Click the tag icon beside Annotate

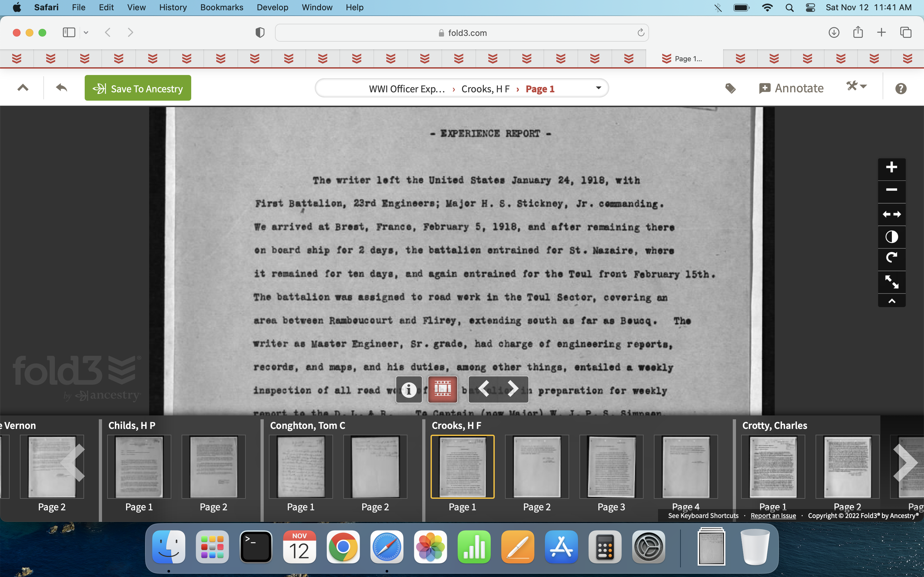tap(730, 88)
